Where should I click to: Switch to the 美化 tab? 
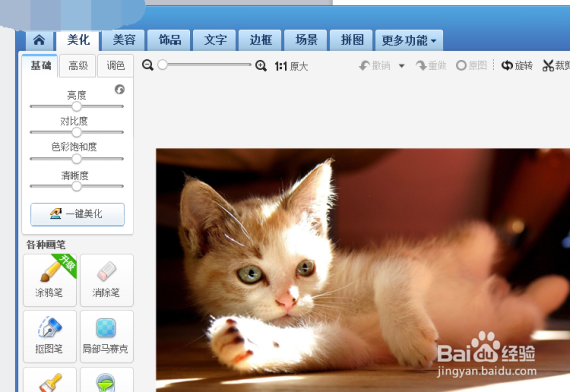(78, 40)
